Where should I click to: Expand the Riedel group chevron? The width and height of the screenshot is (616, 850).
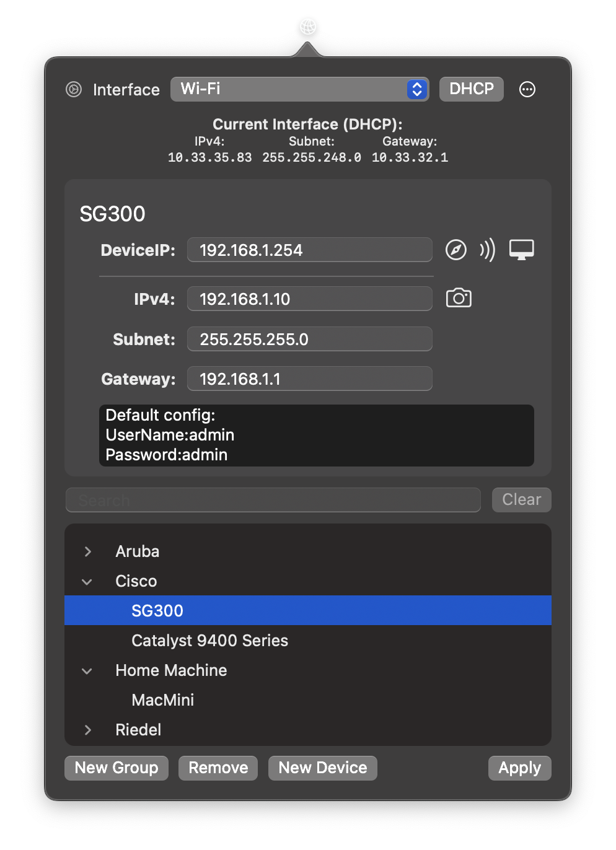87,730
